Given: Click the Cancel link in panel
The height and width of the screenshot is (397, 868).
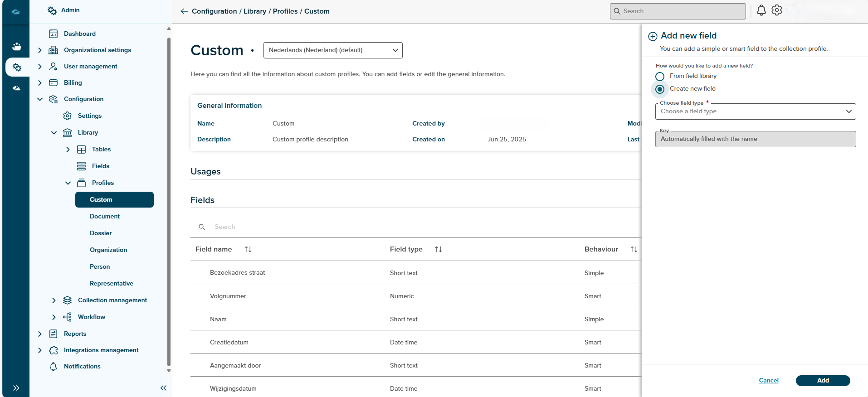Looking at the screenshot, I should click(x=769, y=381).
